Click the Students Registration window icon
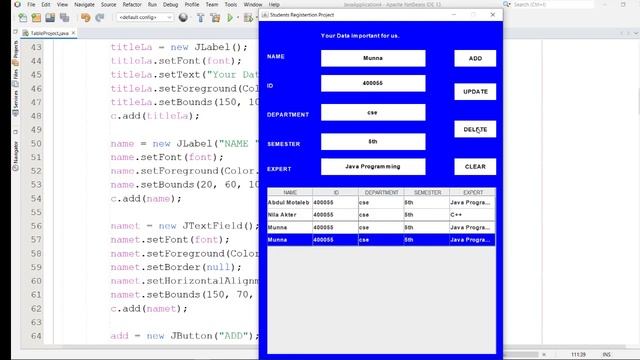Viewport: 640px width, 360px height. (265, 15)
